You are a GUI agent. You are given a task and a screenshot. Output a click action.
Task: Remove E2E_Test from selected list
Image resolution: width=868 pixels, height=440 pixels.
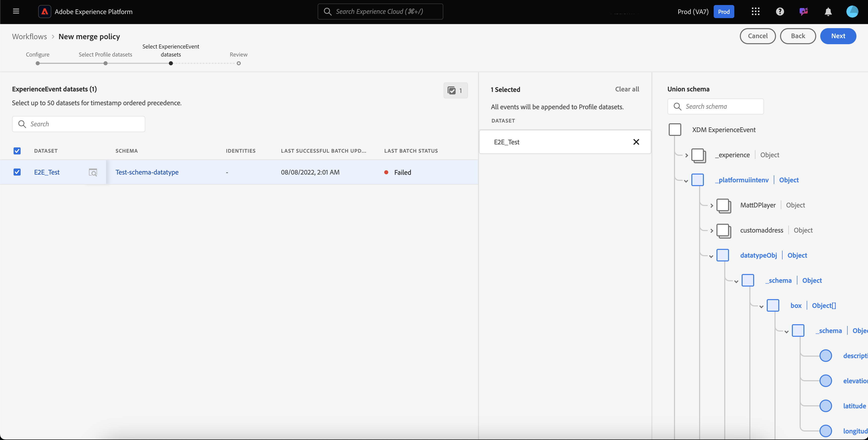(636, 142)
